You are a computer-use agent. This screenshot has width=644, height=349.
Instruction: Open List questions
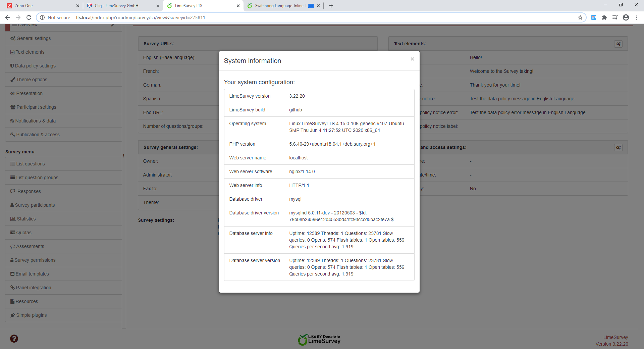coord(63,164)
